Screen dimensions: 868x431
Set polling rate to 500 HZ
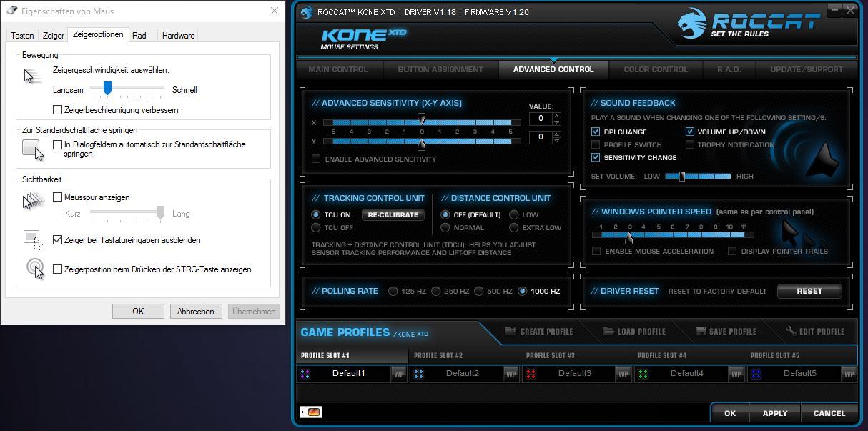click(x=478, y=291)
